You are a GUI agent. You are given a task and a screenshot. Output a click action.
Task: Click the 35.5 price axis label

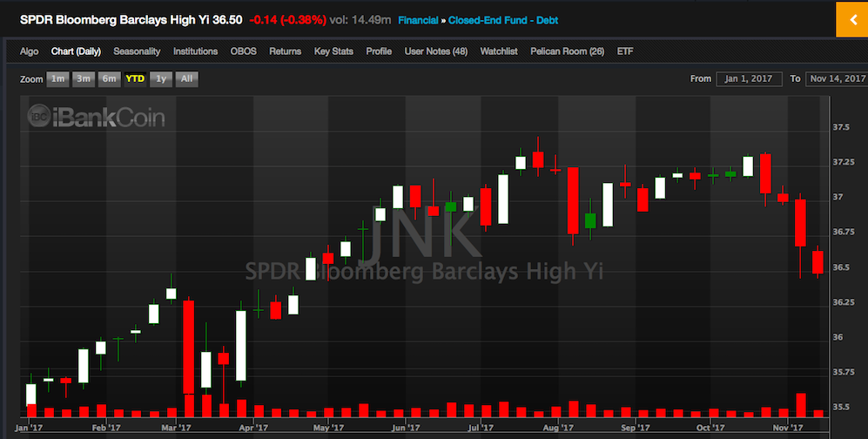(x=841, y=407)
